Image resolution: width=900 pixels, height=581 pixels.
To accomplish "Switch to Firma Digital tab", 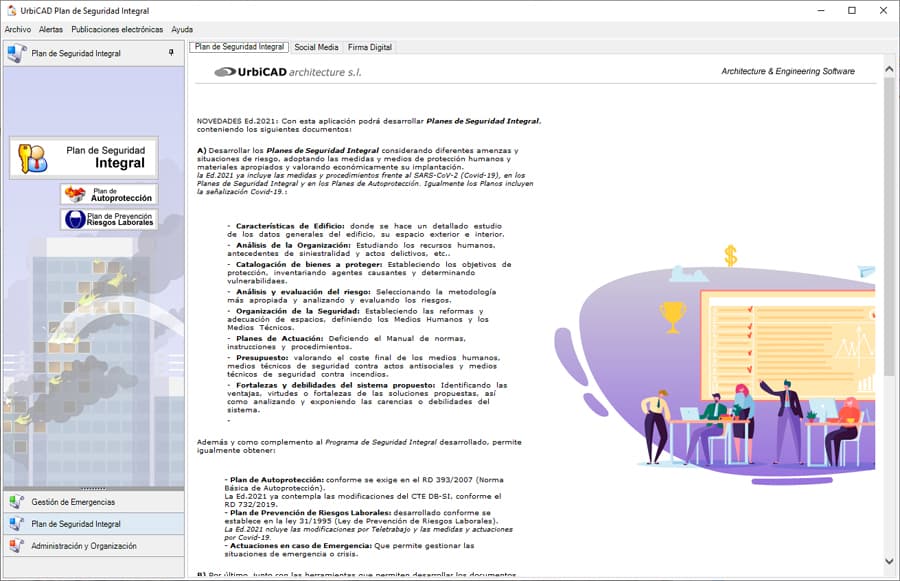I will pyautogui.click(x=370, y=47).
